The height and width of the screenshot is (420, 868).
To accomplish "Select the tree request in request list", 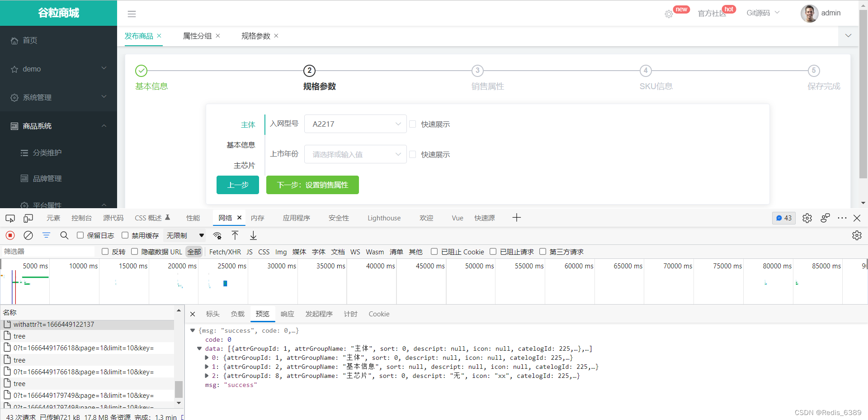I will (19, 336).
